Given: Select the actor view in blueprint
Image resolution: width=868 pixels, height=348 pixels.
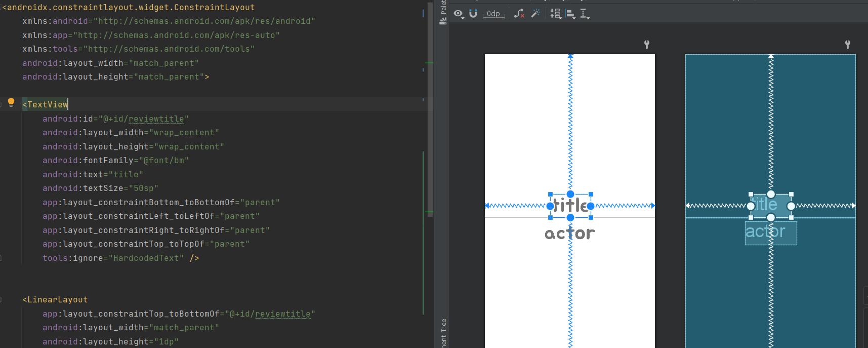Looking at the screenshot, I should point(771,233).
